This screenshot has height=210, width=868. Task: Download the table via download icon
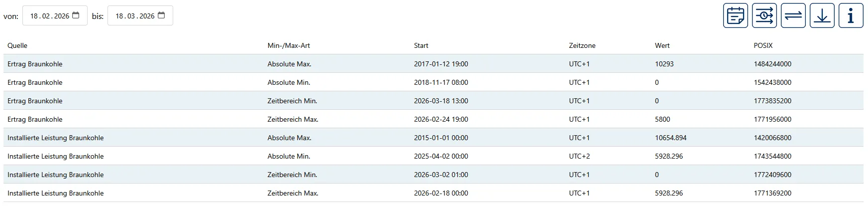pos(822,15)
